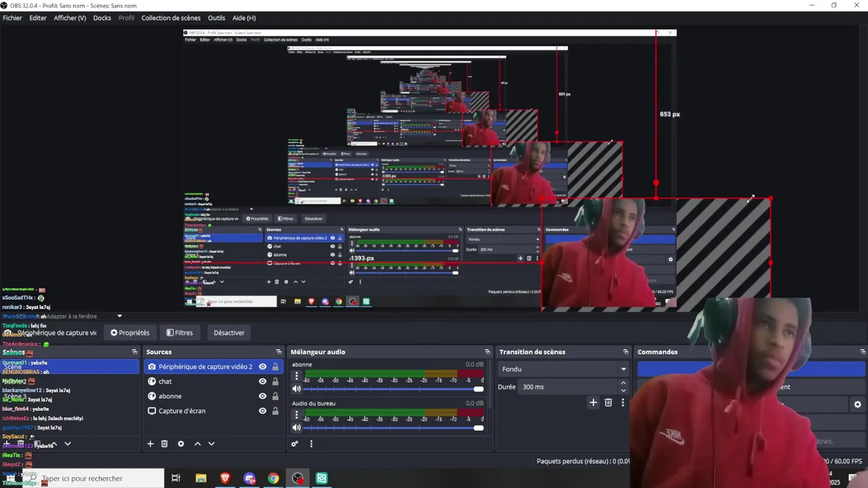Open source properties gear in Sources toolbar
The height and width of the screenshot is (488, 868).
coord(180,444)
